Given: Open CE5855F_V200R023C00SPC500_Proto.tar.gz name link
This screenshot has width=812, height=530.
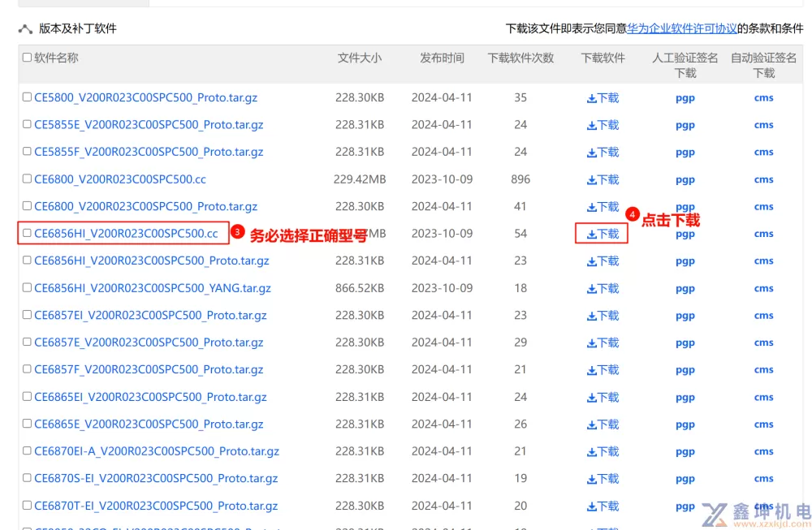Looking at the screenshot, I should [x=149, y=152].
